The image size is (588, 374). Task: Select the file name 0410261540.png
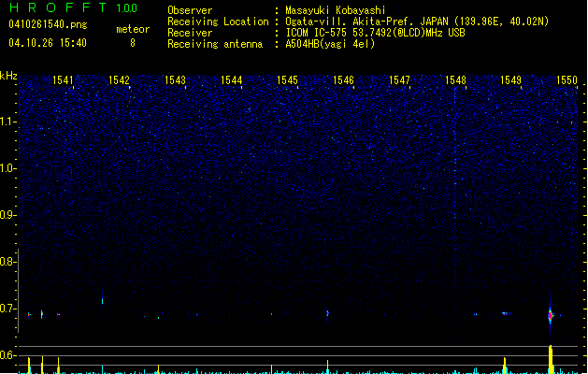(48, 25)
